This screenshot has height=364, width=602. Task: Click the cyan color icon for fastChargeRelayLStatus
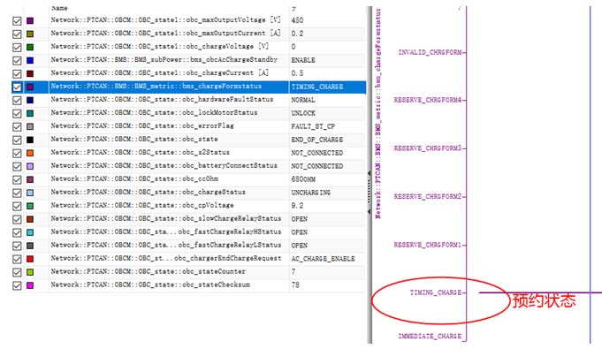click(31, 246)
